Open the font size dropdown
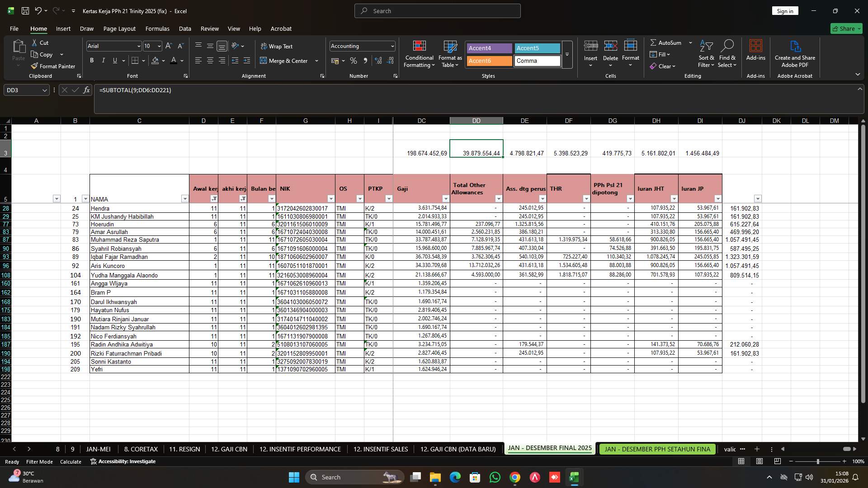The image size is (868, 488). [x=159, y=46]
